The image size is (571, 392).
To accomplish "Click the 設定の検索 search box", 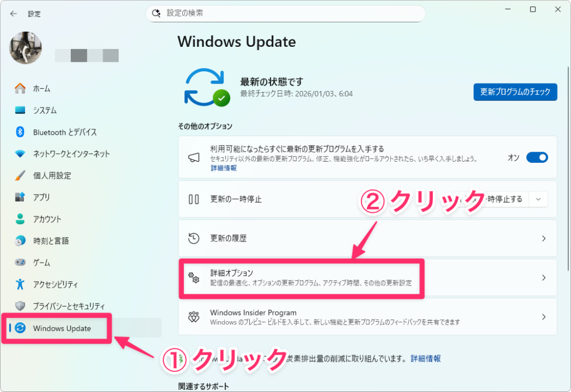I will (x=285, y=13).
